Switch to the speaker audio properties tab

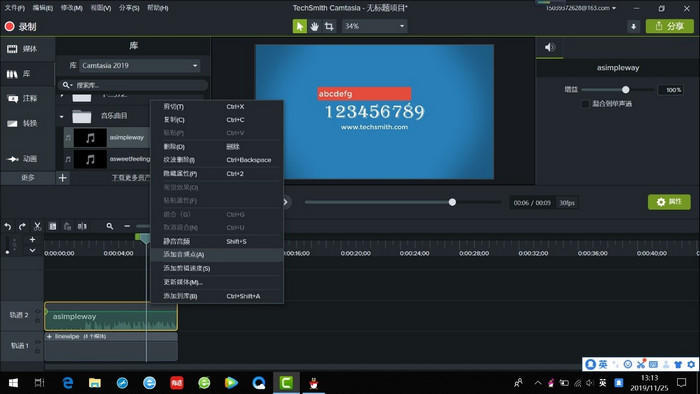coord(550,47)
